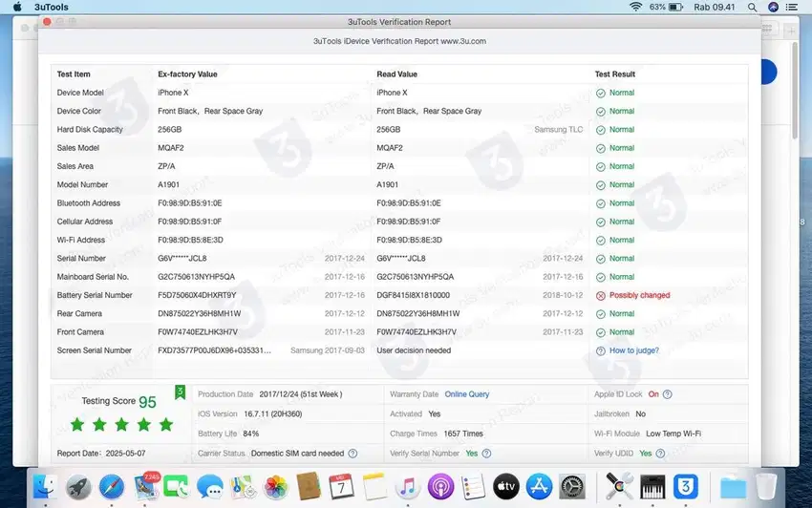Open Maps from the dock
Viewport: 812px width, 508px height.
click(243, 487)
